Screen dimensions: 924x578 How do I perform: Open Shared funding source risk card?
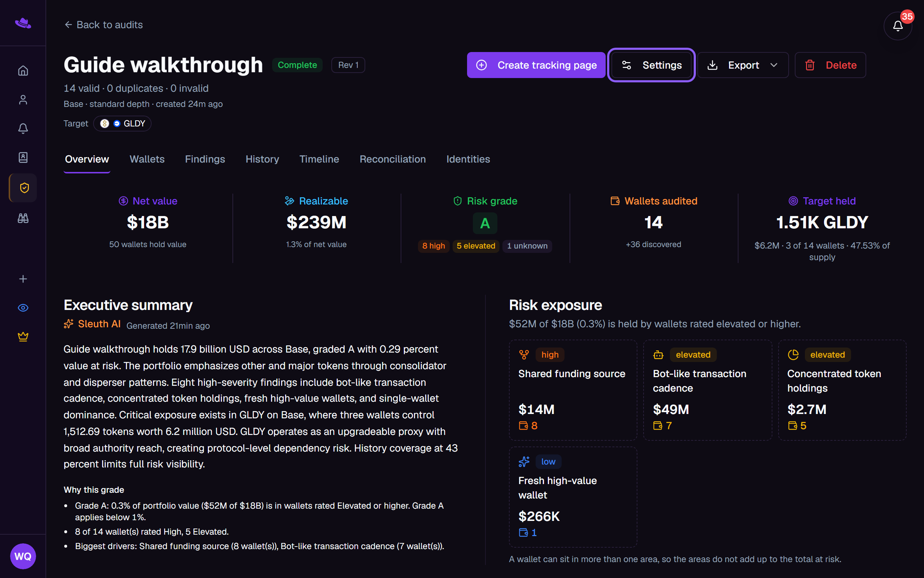point(573,390)
